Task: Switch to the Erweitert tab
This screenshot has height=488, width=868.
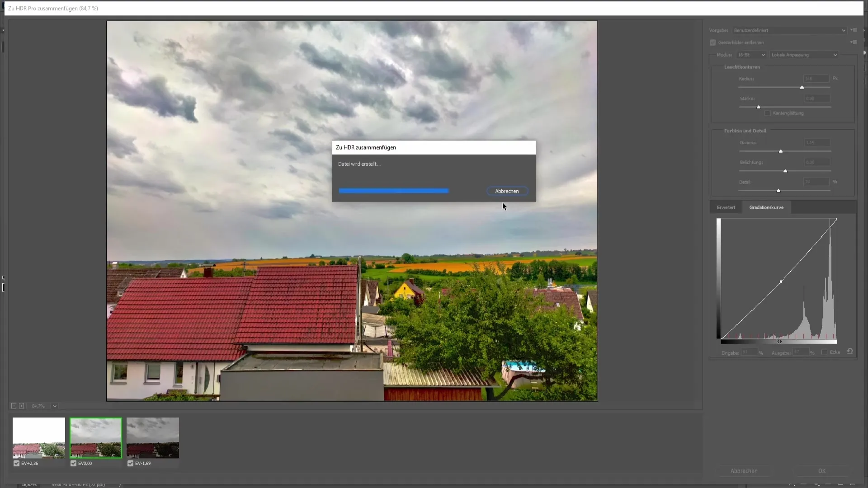Action: tap(726, 207)
